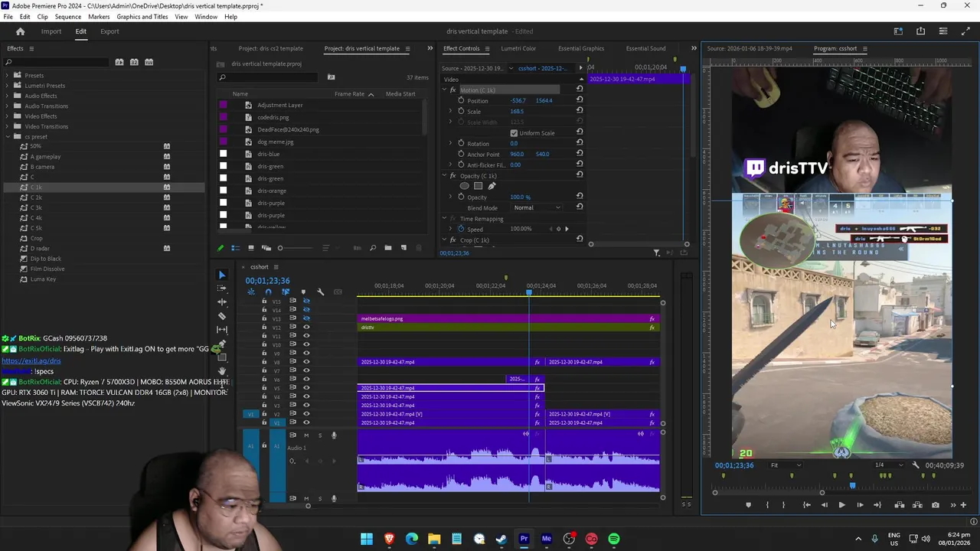Switch to the Essential Graphics tab

(x=581, y=48)
